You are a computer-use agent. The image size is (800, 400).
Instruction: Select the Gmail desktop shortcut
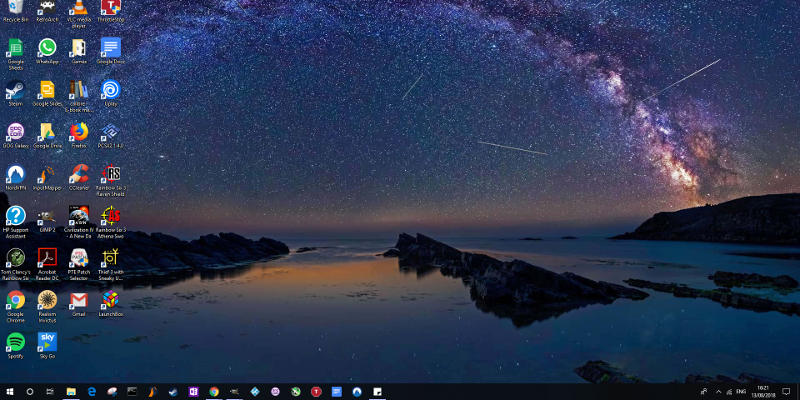79,304
